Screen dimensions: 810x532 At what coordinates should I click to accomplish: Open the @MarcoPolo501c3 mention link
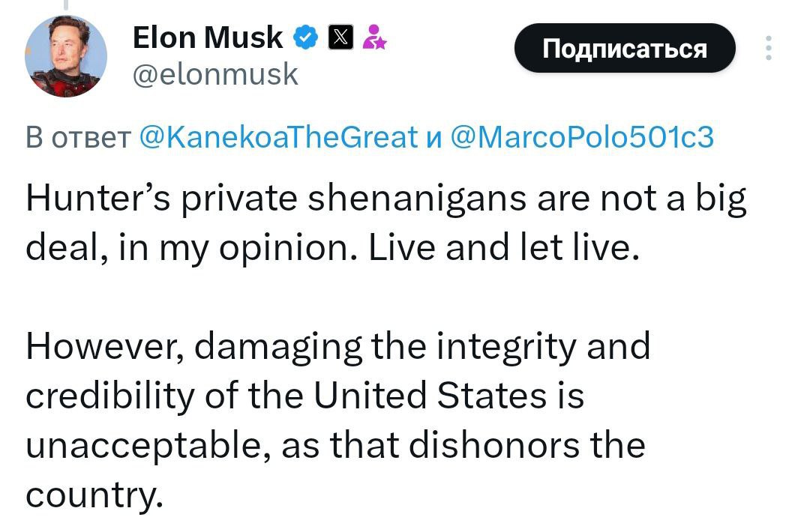[582, 136]
